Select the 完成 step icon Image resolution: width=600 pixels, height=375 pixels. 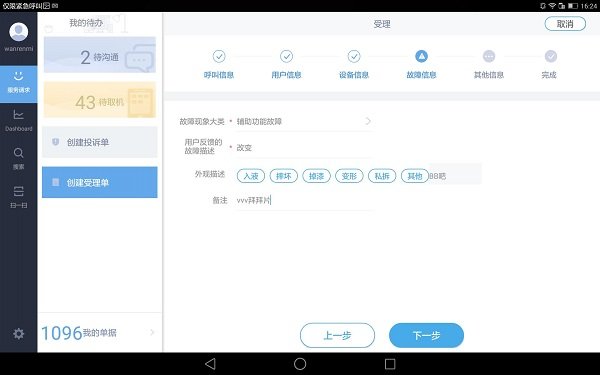click(551, 56)
